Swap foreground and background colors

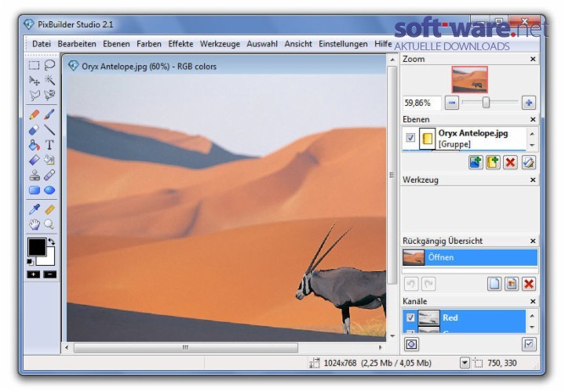[x=52, y=241]
